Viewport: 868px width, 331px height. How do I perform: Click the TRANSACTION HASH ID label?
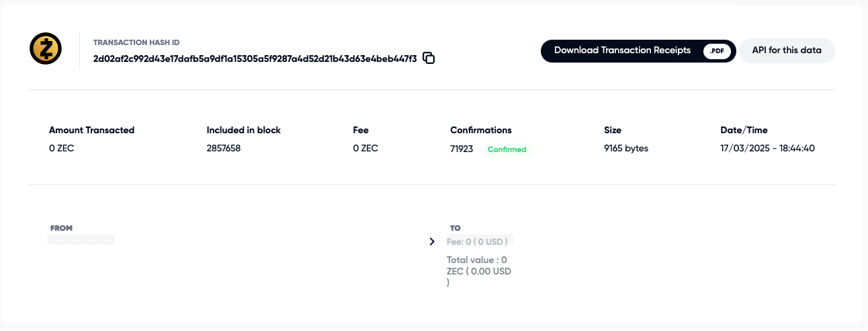click(x=136, y=42)
